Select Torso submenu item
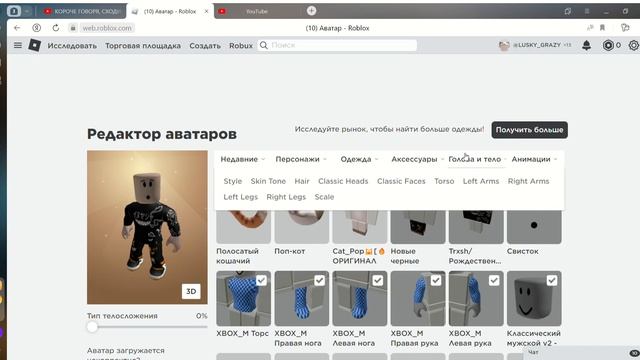640x360 pixels. [x=444, y=181]
